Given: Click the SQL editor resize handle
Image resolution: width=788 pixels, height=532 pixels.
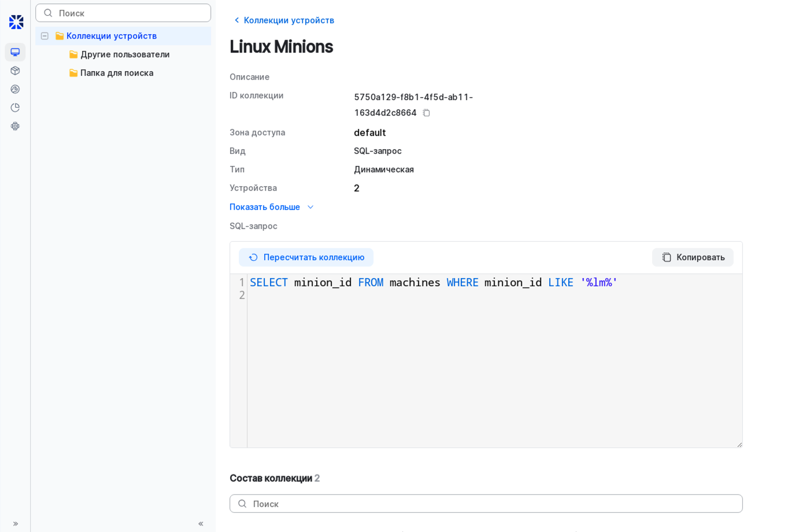Looking at the screenshot, I should [739, 444].
